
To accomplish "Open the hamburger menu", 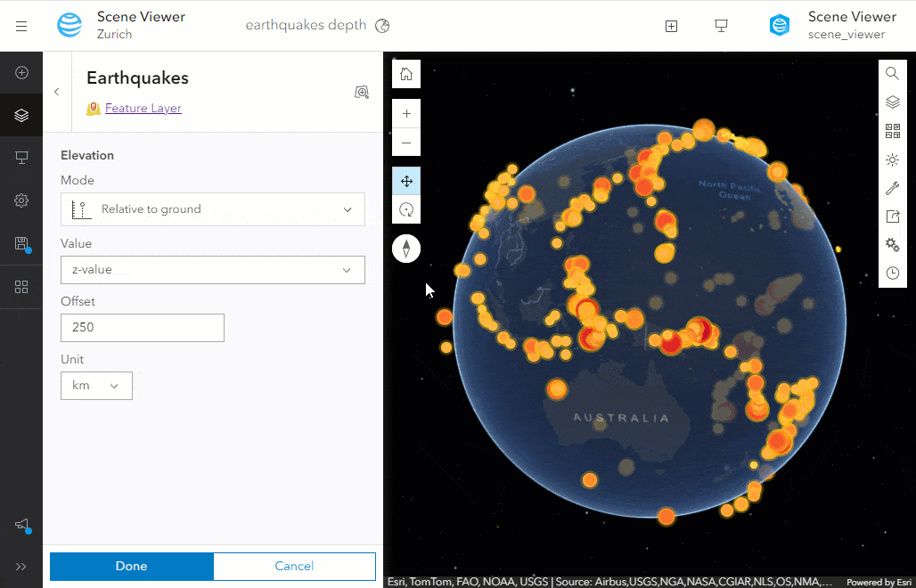I will (x=21, y=24).
